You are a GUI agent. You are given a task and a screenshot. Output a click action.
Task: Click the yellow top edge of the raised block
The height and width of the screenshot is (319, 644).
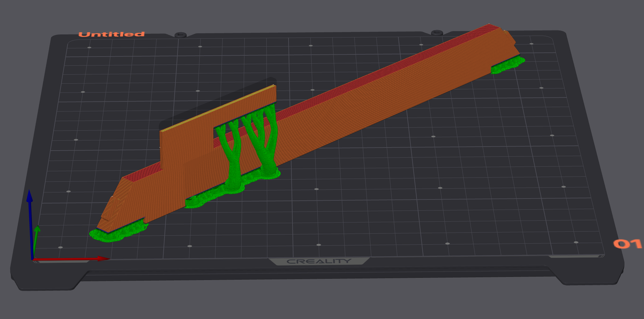coord(218,108)
